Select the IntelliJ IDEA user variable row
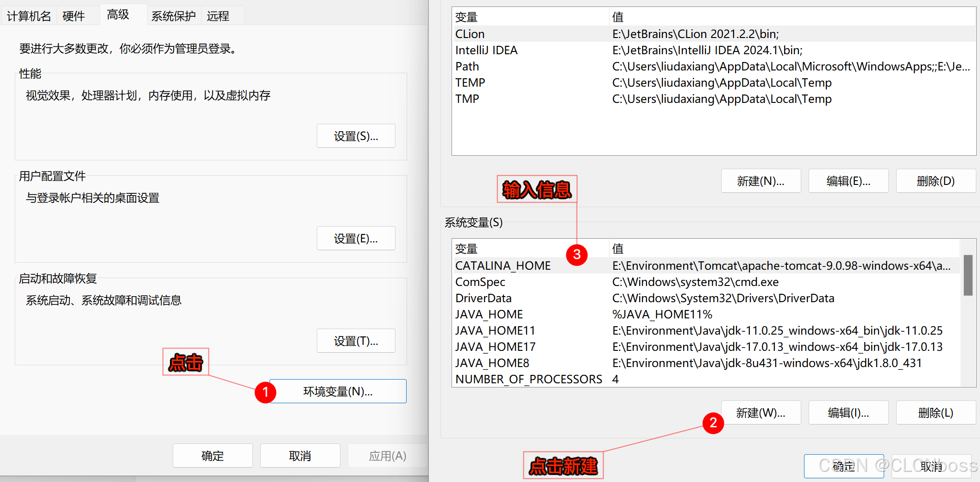 (714, 50)
